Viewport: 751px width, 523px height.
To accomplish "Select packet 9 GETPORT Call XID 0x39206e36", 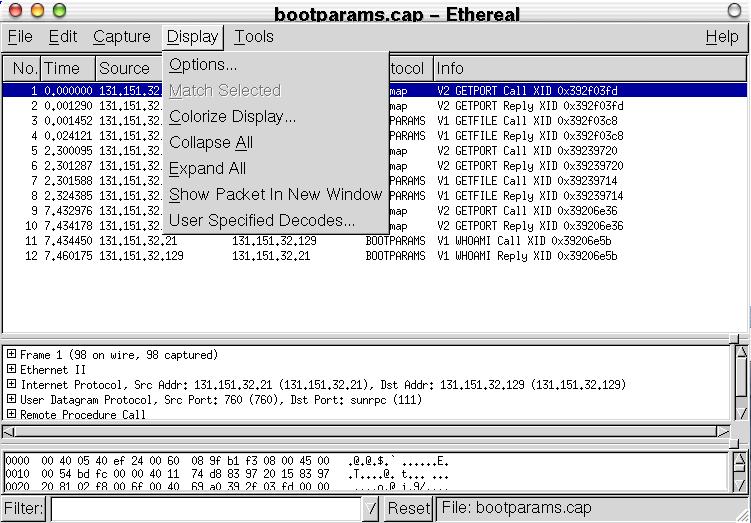I will point(375,211).
